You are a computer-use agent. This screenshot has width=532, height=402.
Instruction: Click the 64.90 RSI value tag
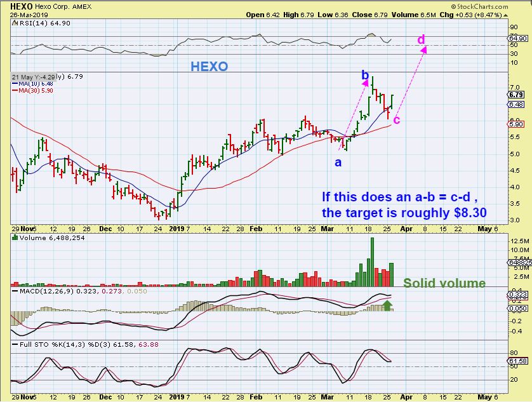(x=518, y=38)
